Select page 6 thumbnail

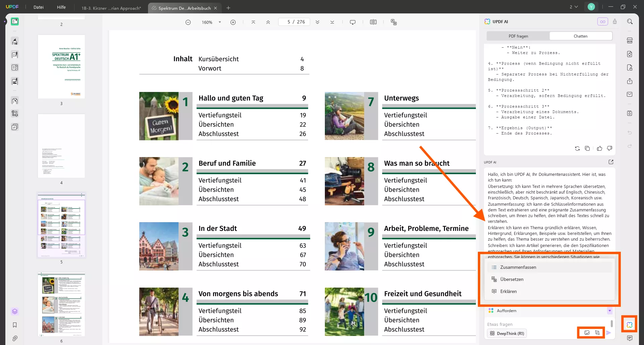(61, 304)
